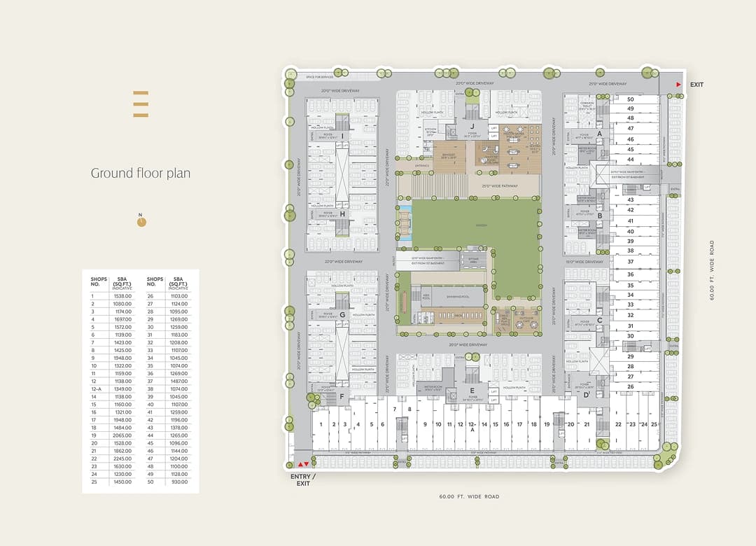Click table value 2245.00

(x=122, y=458)
